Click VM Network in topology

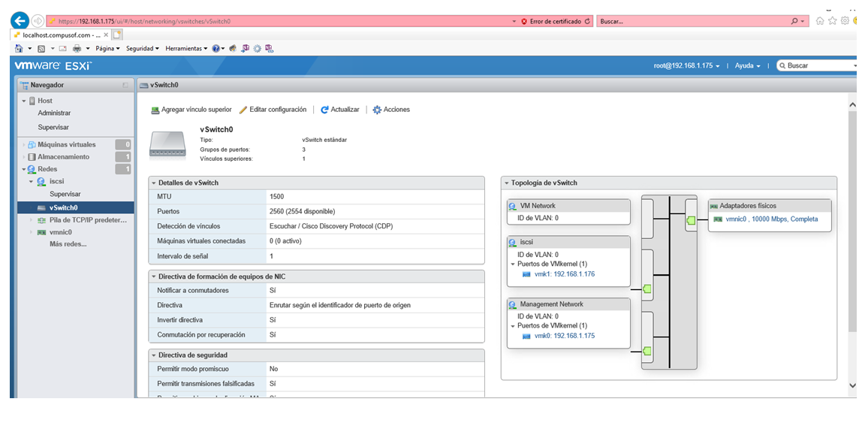tap(538, 206)
